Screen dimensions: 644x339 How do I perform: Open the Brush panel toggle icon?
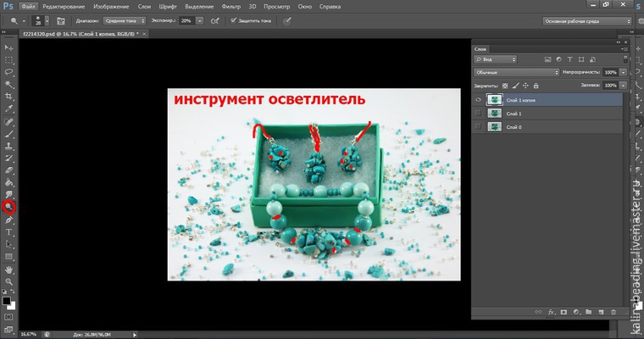pyautogui.click(x=61, y=21)
